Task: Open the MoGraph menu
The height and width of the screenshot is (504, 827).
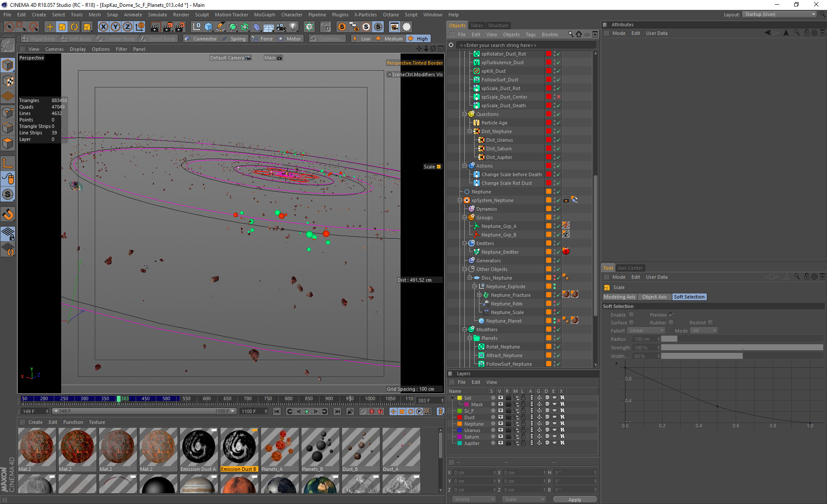Action: (x=264, y=15)
